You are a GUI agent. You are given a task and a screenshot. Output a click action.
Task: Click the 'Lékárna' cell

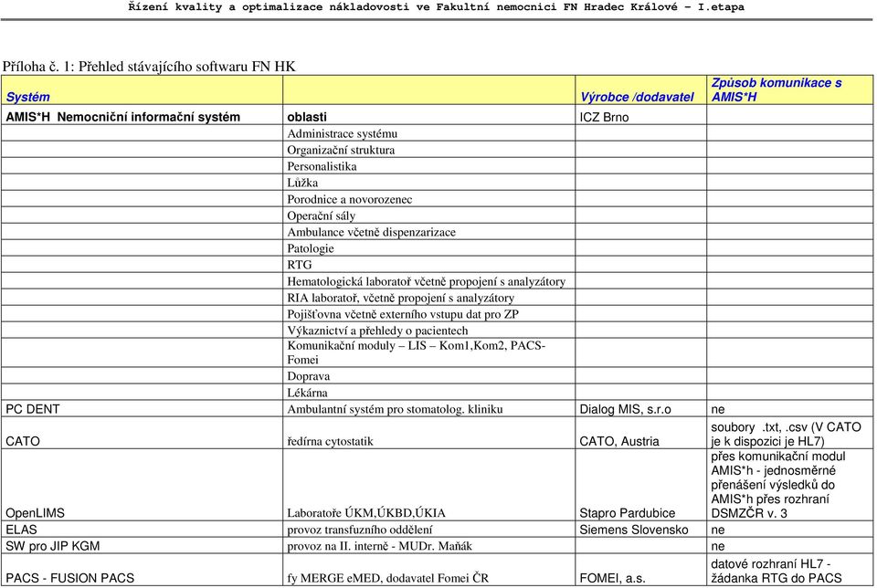pyautogui.click(x=429, y=393)
